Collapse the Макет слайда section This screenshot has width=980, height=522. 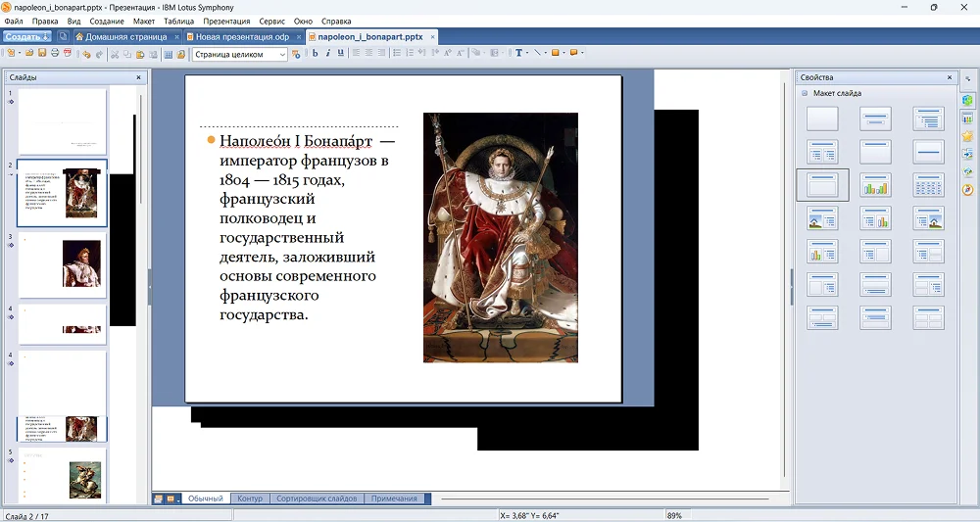pyautogui.click(x=805, y=93)
